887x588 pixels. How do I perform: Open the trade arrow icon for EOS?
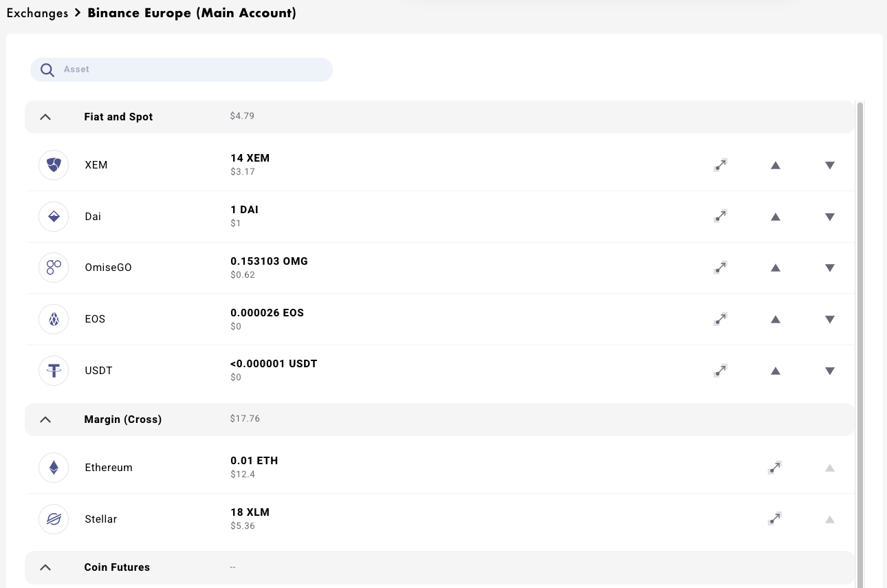(721, 318)
